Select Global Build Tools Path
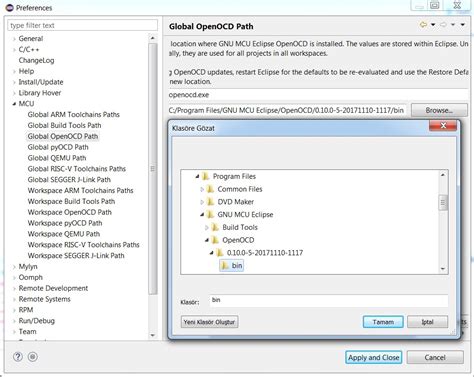 tap(64, 125)
